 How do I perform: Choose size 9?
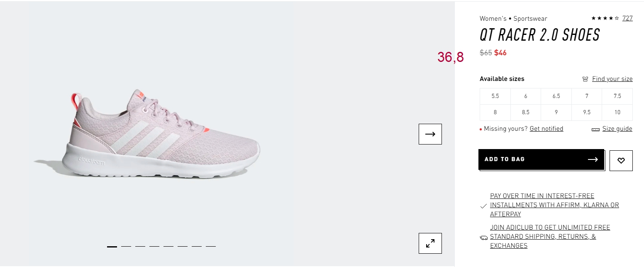[556, 112]
